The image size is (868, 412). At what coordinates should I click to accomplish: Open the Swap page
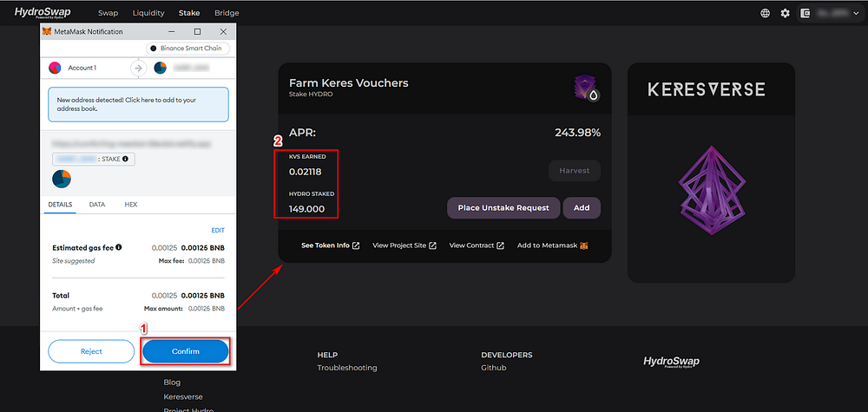tap(108, 13)
